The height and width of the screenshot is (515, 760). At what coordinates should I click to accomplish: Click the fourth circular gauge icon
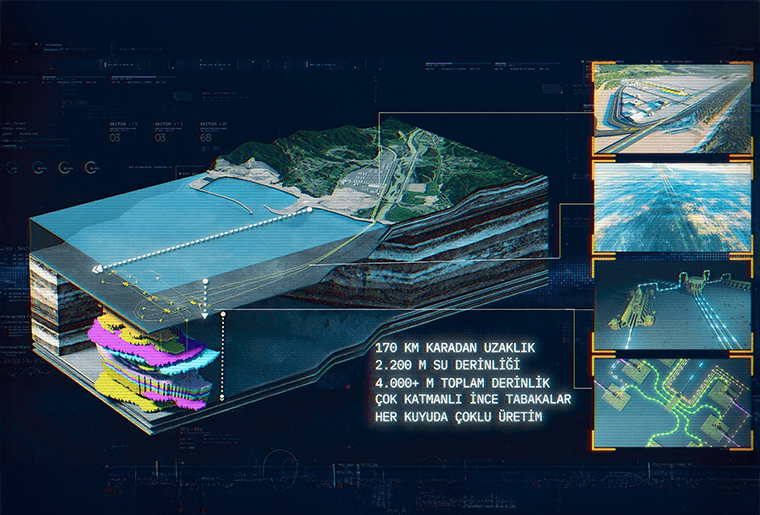[92, 167]
